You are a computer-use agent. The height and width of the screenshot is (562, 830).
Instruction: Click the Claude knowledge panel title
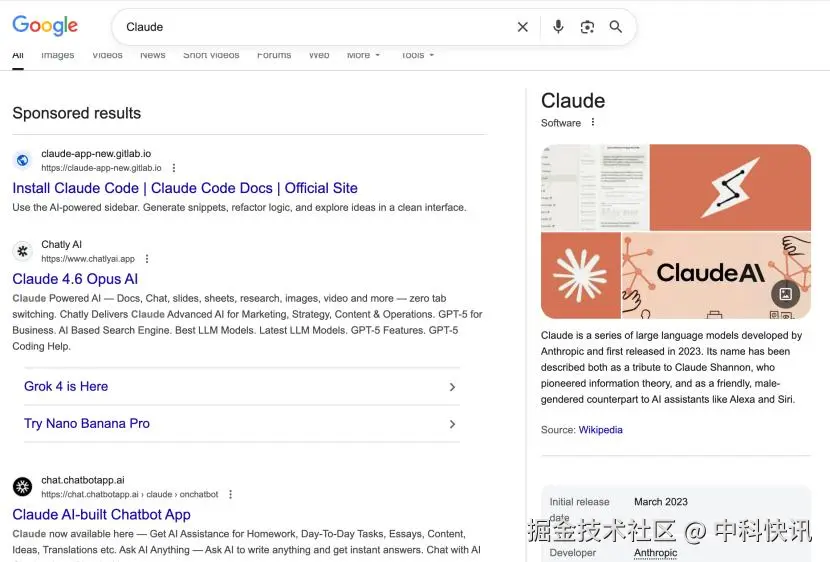click(573, 101)
